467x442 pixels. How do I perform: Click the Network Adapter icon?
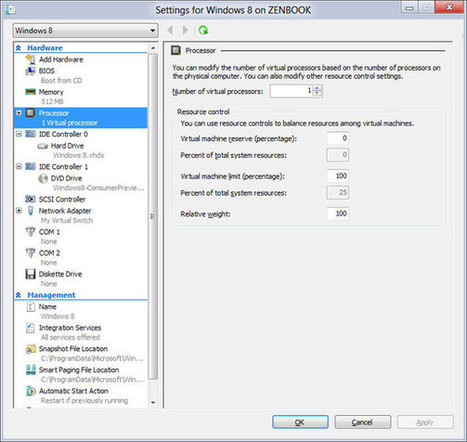click(x=30, y=211)
